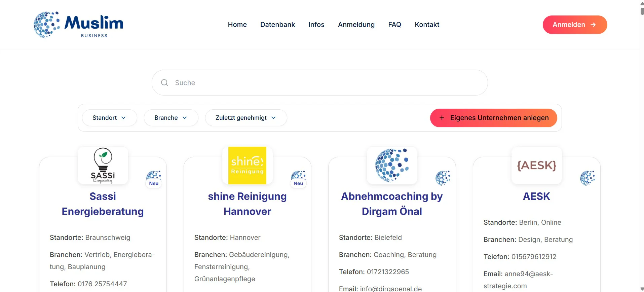
Task: Click email info@dirgaoenal.de
Action: pyautogui.click(x=391, y=289)
